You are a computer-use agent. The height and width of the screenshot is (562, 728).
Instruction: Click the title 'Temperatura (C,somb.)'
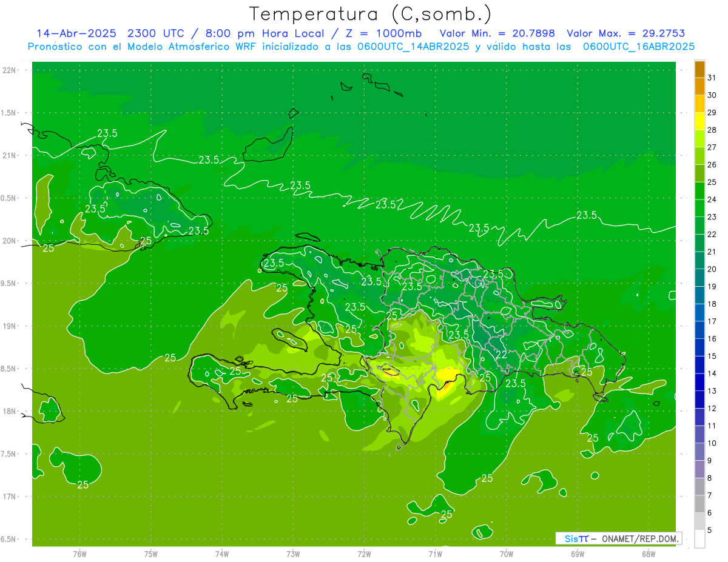[370, 13]
